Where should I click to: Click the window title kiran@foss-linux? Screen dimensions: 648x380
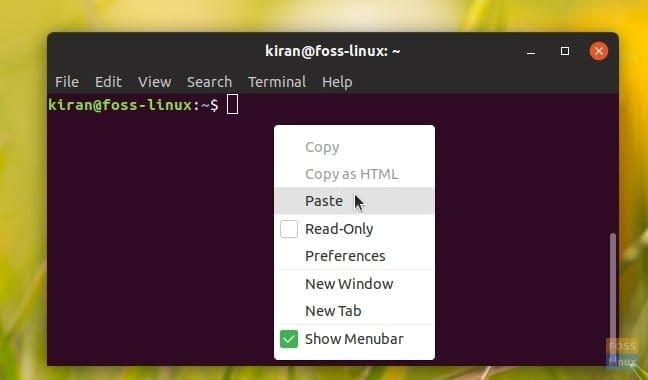[x=333, y=51]
